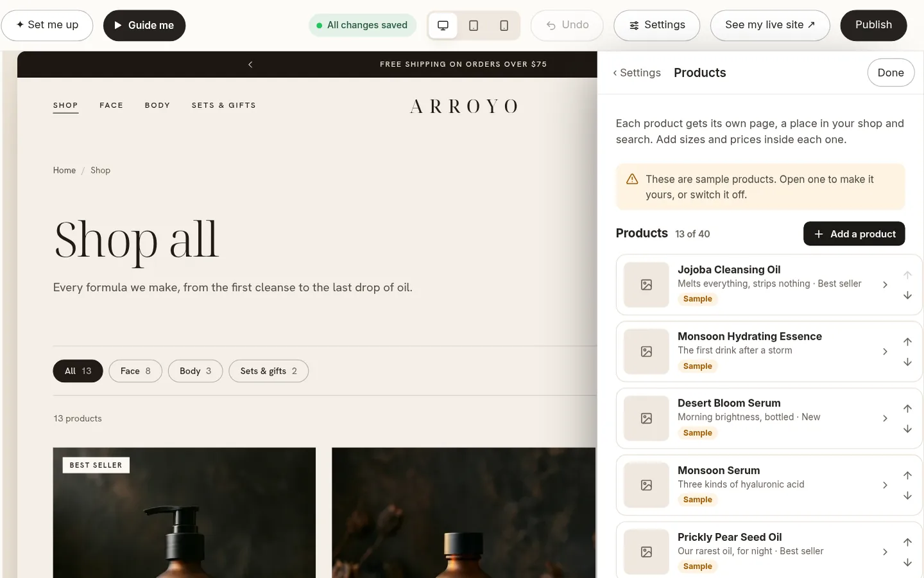Click Desert Bloom Serum image placeholder

click(646, 418)
